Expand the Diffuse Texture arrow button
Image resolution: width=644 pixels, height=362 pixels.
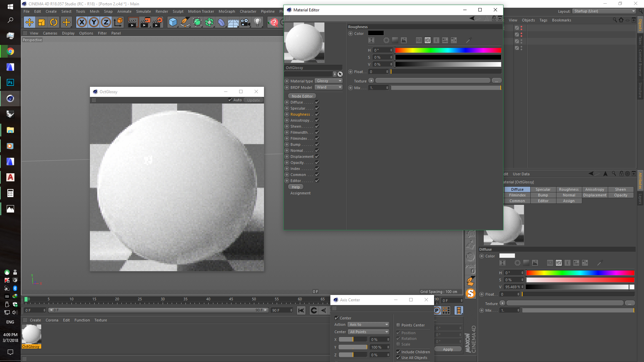[x=502, y=303]
